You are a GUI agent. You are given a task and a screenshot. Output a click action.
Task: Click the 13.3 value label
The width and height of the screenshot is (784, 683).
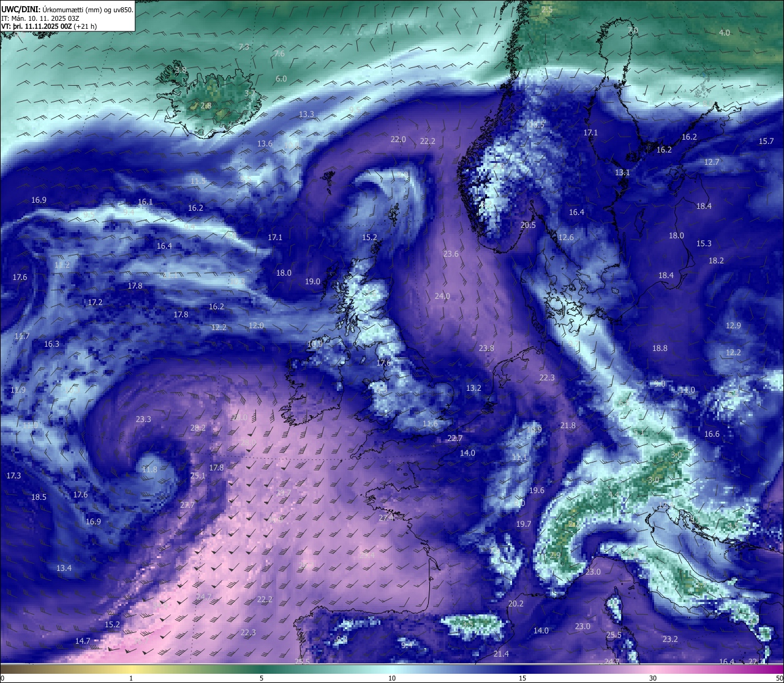click(x=306, y=114)
